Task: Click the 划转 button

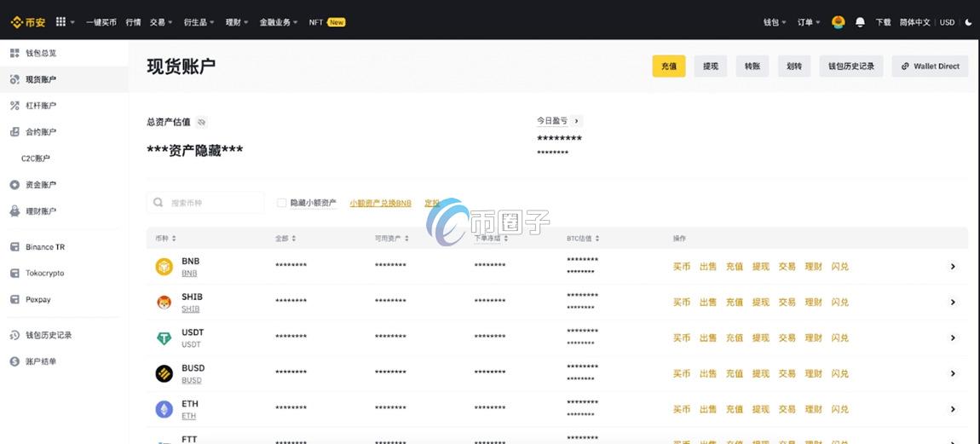Action: [794, 66]
